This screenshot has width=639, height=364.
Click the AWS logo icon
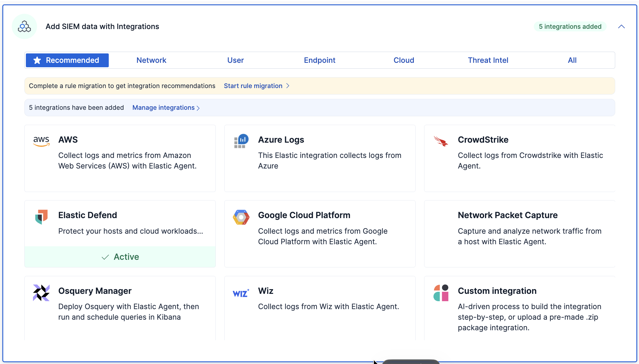tap(41, 141)
